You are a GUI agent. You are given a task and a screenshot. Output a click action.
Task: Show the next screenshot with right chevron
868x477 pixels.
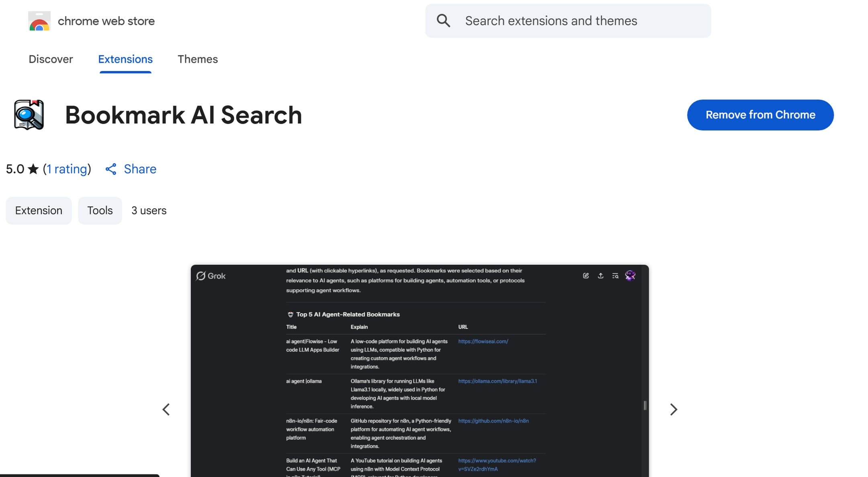pyautogui.click(x=674, y=410)
